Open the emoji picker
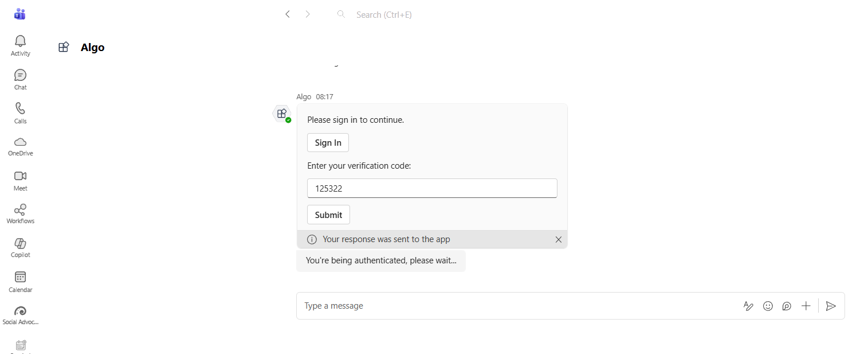The width and height of the screenshot is (868, 354). 768,306
